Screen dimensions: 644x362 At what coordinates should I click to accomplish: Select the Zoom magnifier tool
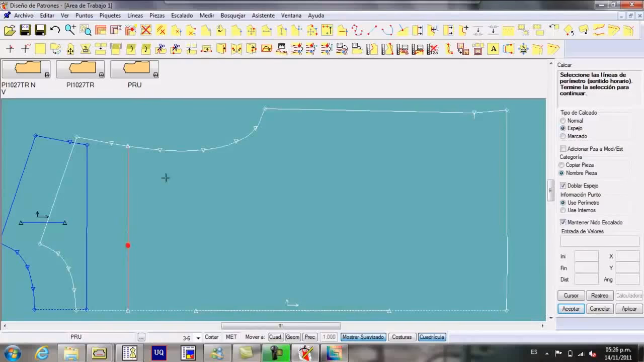click(x=70, y=30)
